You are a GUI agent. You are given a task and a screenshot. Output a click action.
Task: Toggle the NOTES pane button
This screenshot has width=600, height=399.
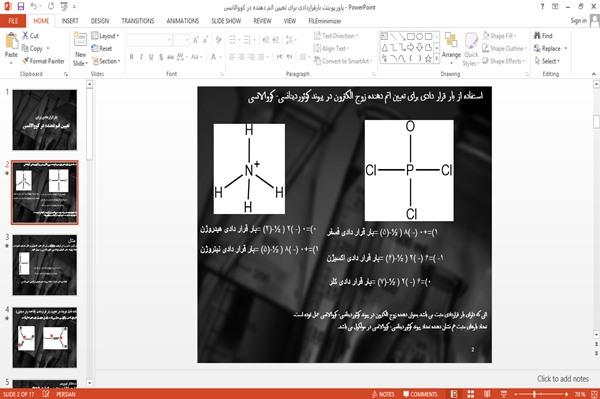click(x=383, y=394)
